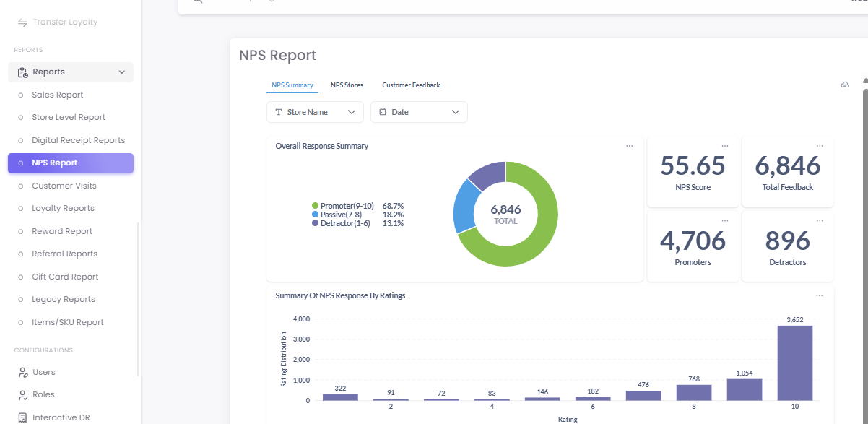This screenshot has width=868, height=424.
Task: Open NPS Score card options menu
Action: [x=725, y=146]
